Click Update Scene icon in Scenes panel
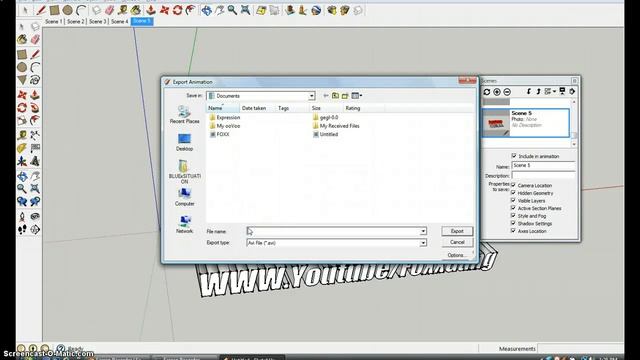The height and width of the screenshot is (360, 640). pyautogui.click(x=487, y=92)
